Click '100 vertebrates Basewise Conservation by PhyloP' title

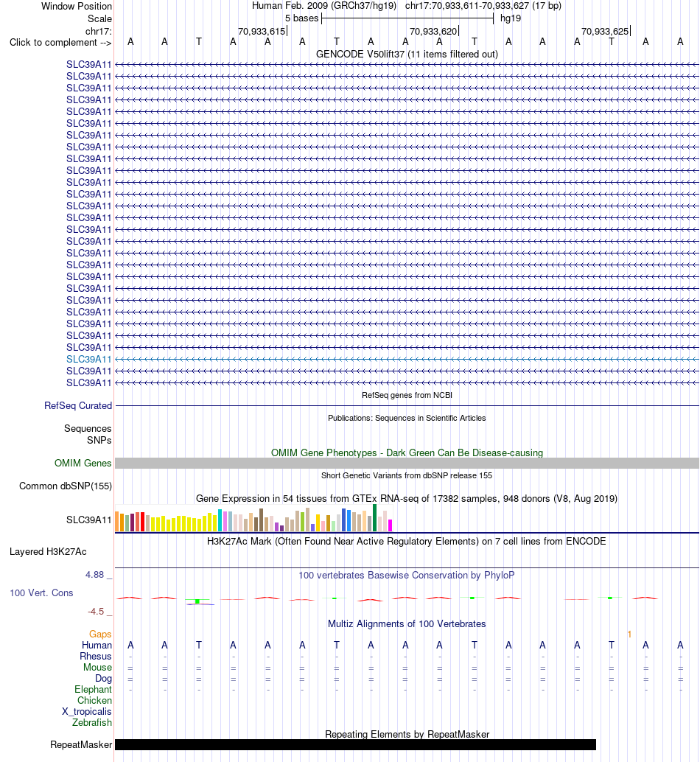[x=407, y=576]
